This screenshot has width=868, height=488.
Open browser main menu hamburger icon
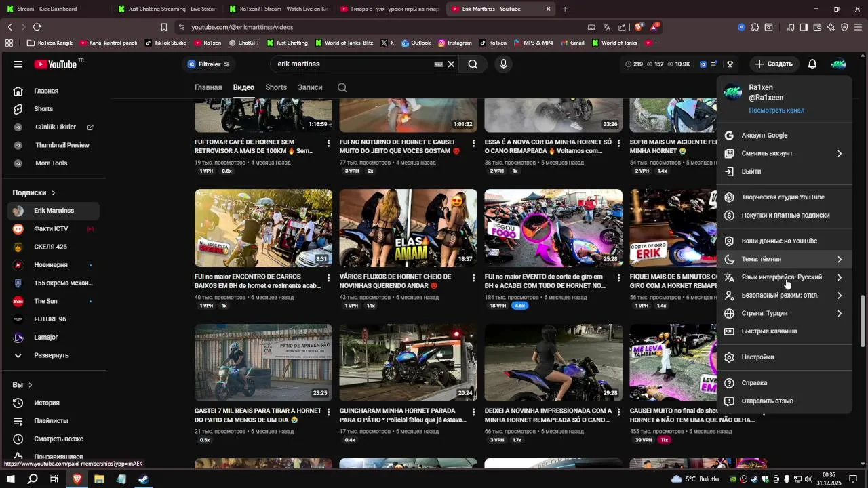pyautogui.click(x=859, y=27)
